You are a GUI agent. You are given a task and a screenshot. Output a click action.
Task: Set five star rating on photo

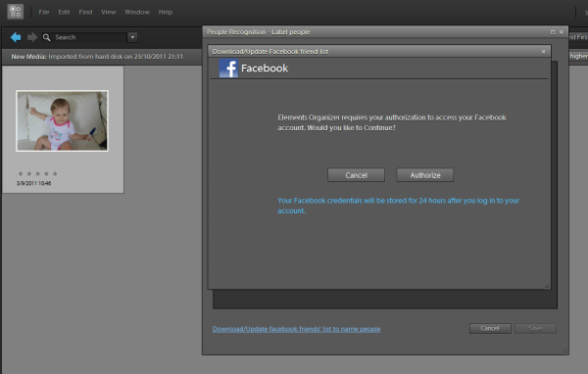click(55, 173)
